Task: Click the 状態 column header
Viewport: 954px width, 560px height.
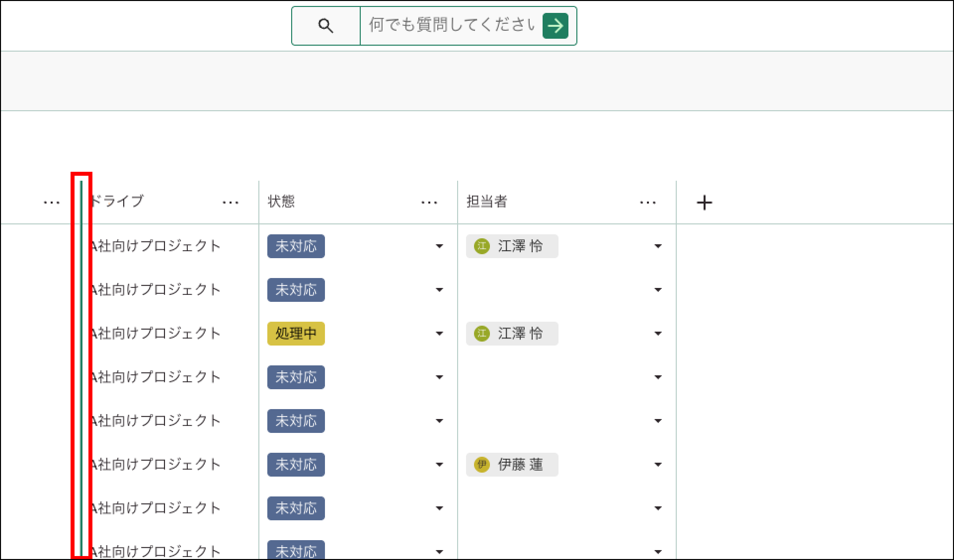Action: pos(282,202)
